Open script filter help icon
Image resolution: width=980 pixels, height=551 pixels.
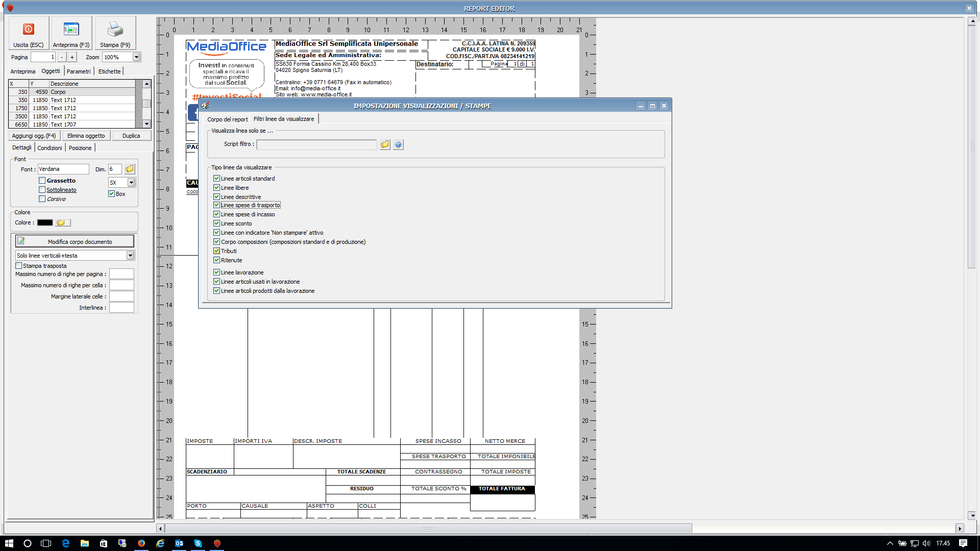click(398, 144)
